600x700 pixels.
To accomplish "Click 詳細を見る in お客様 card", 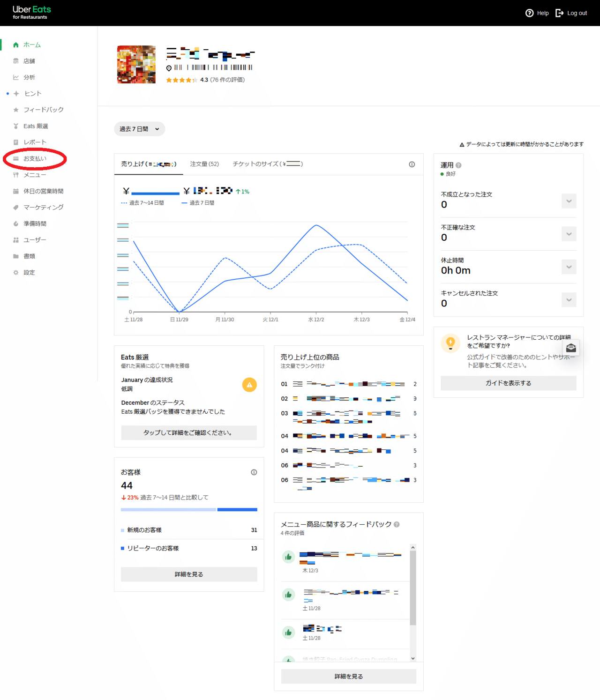I will tap(189, 574).
